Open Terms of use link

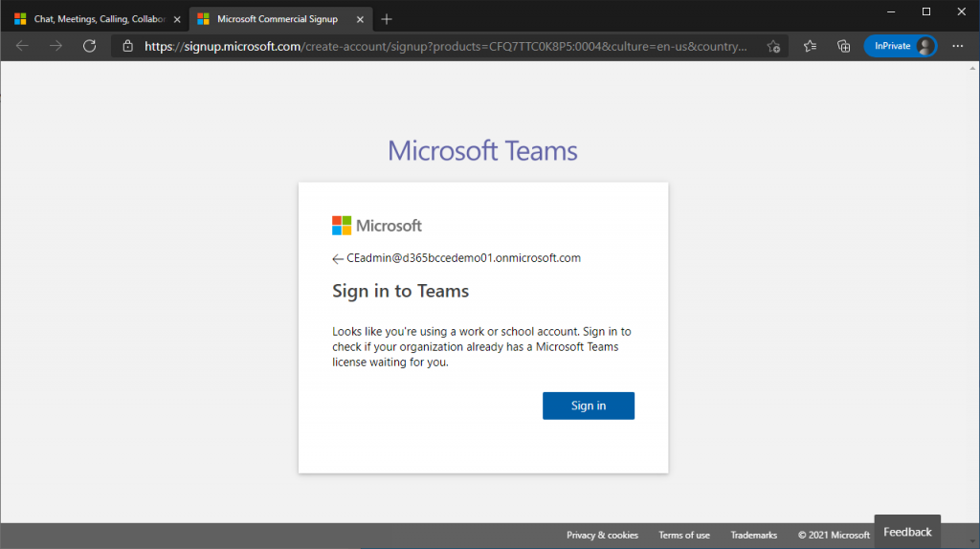[x=683, y=536]
